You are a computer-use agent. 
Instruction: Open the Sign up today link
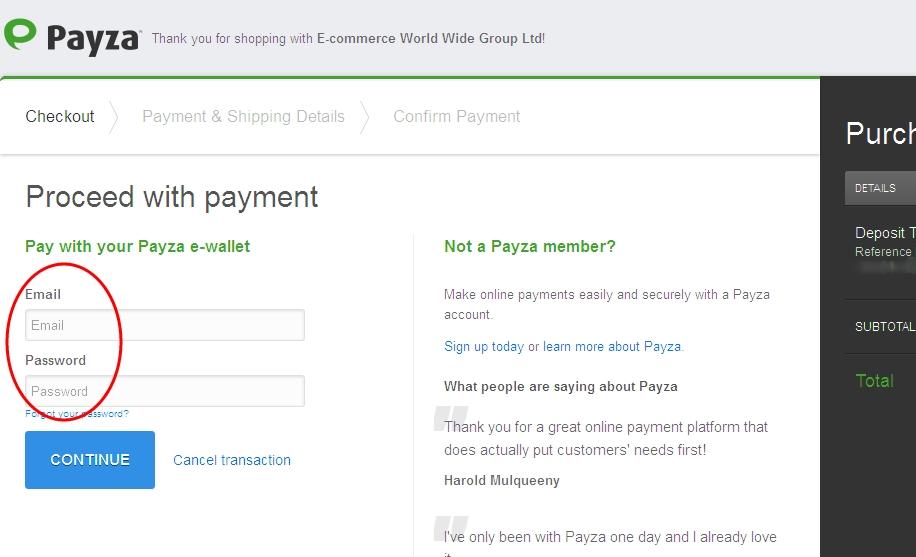(x=484, y=346)
